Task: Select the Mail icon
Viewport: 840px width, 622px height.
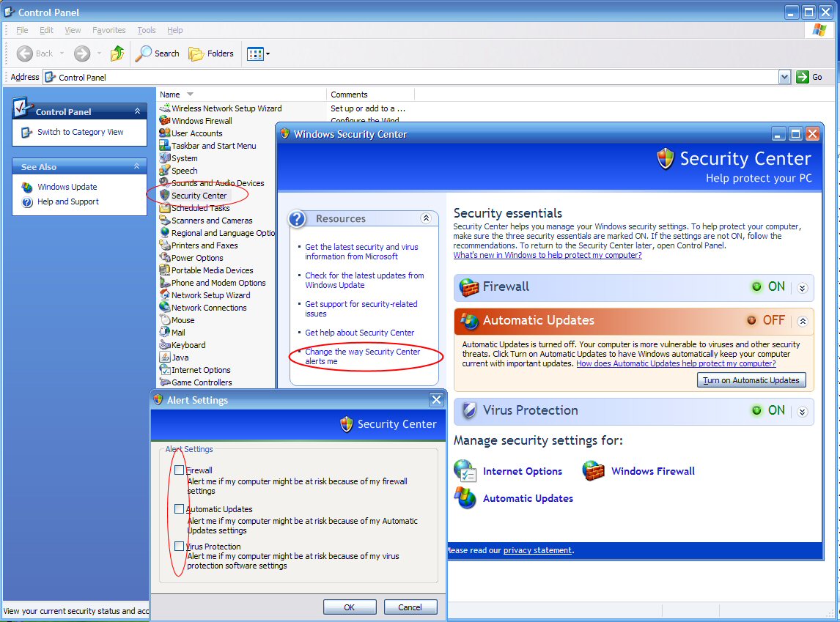Action: click(x=164, y=332)
